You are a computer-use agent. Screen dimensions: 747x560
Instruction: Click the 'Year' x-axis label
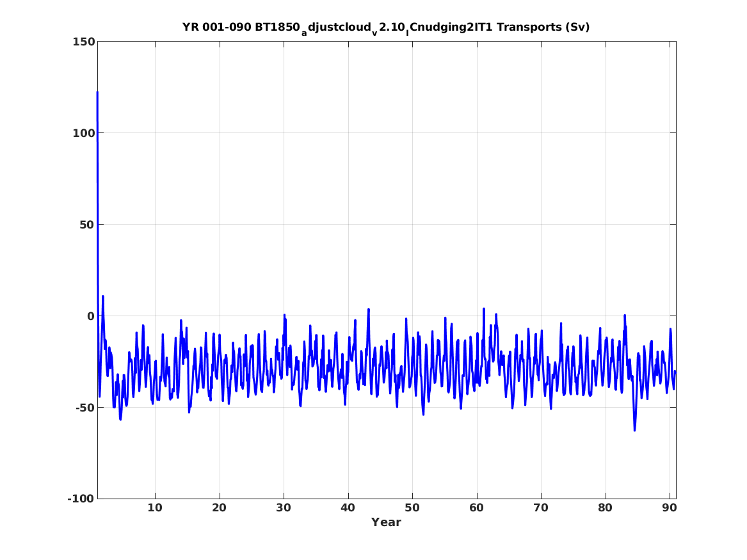(387, 522)
